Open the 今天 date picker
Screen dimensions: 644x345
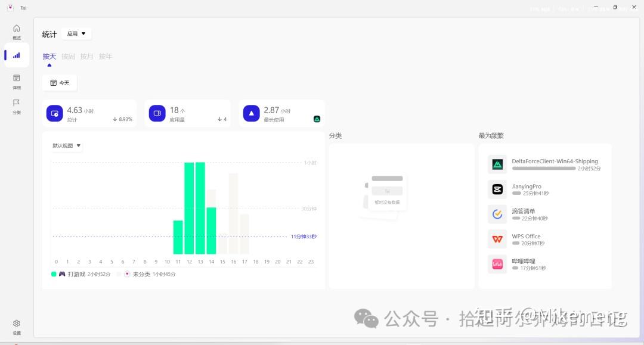click(x=60, y=83)
